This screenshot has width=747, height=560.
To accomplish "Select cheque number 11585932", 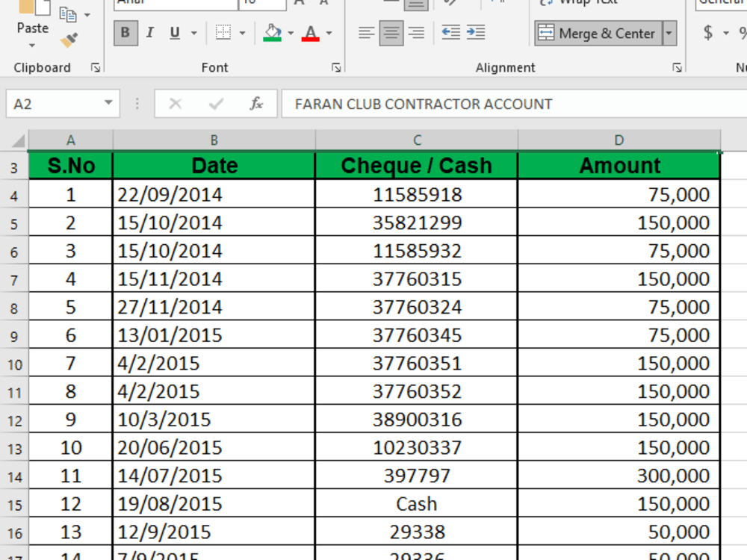I will click(416, 251).
